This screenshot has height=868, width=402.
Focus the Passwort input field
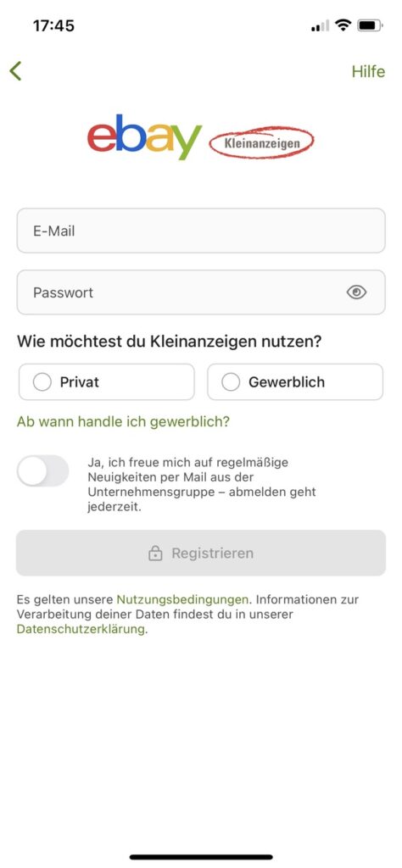[x=201, y=292]
